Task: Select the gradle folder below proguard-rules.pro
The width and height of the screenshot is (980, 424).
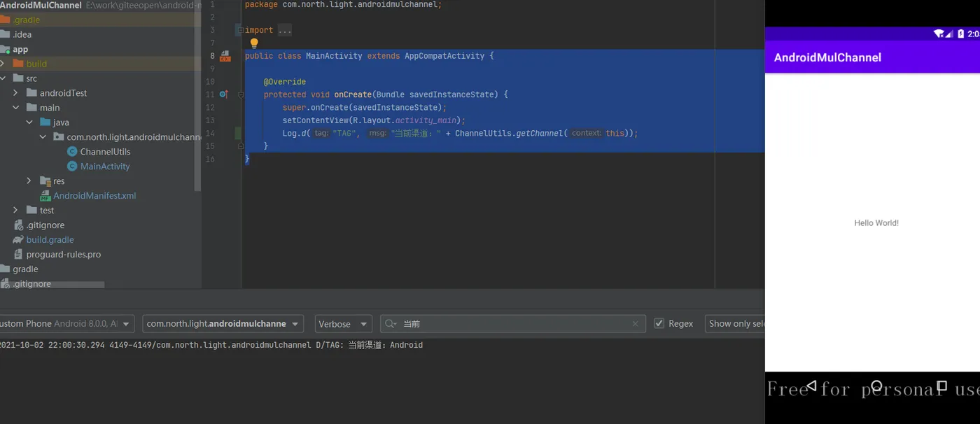Action: coord(25,269)
